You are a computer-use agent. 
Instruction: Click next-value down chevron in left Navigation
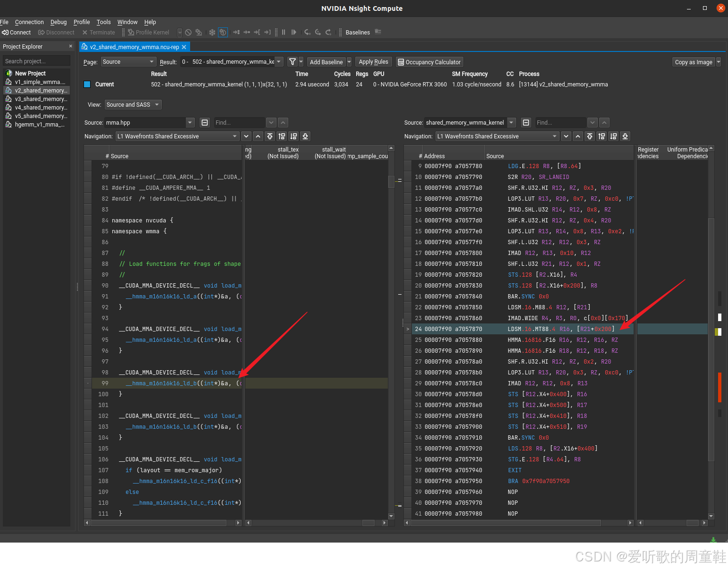click(x=246, y=136)
